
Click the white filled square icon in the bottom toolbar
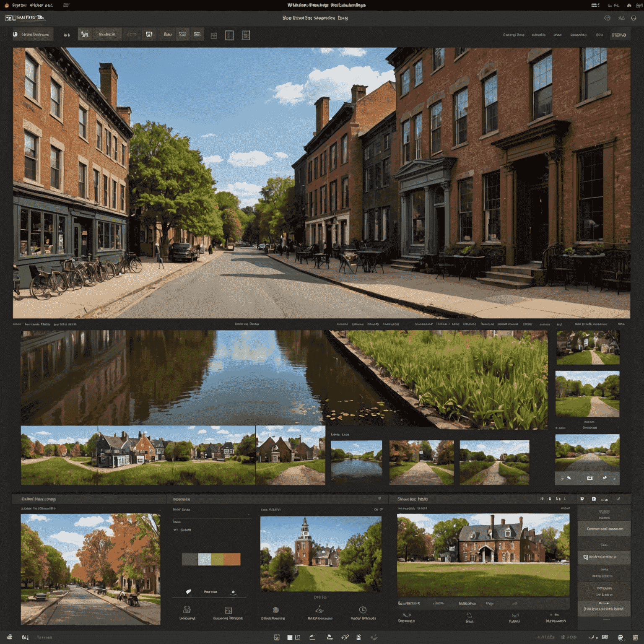coord(290,637)
